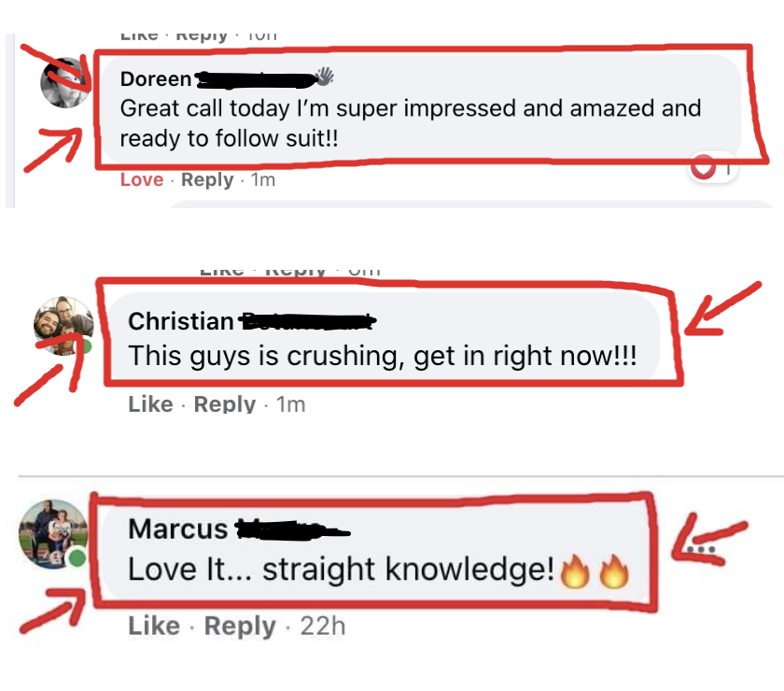Image resolution: width=784 pixels, height=691 pixels.
Task: Click the 22h timestamp on Marcus's comment
Action: [x=323, y=626]
